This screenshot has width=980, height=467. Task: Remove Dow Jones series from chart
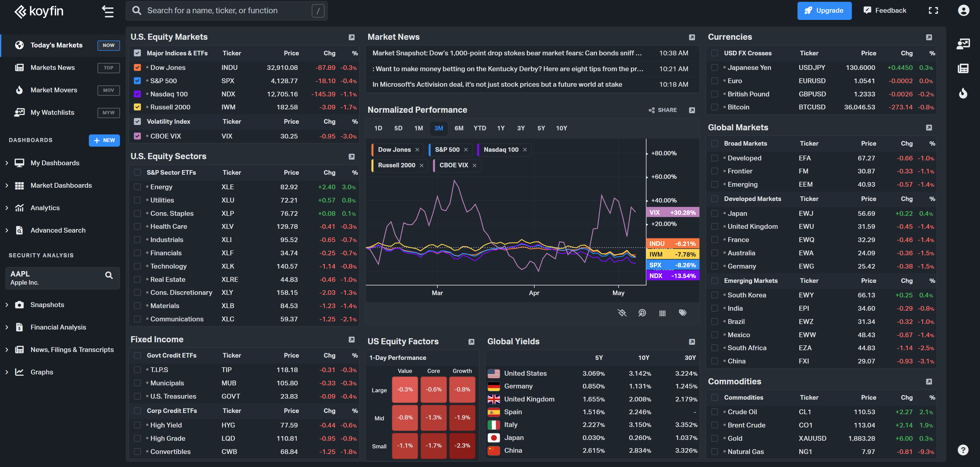tap(417, 150)
